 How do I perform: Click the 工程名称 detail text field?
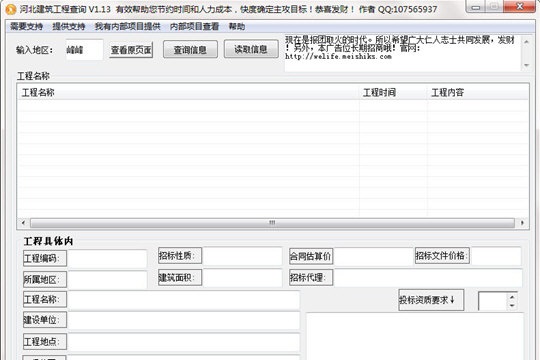(184, 300)
